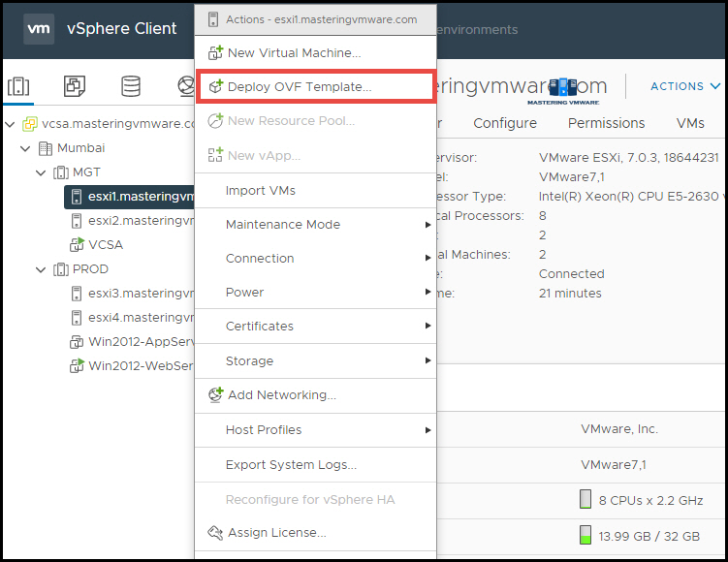Select Deploy OVF Template menu entry

(x=315, y=87)
